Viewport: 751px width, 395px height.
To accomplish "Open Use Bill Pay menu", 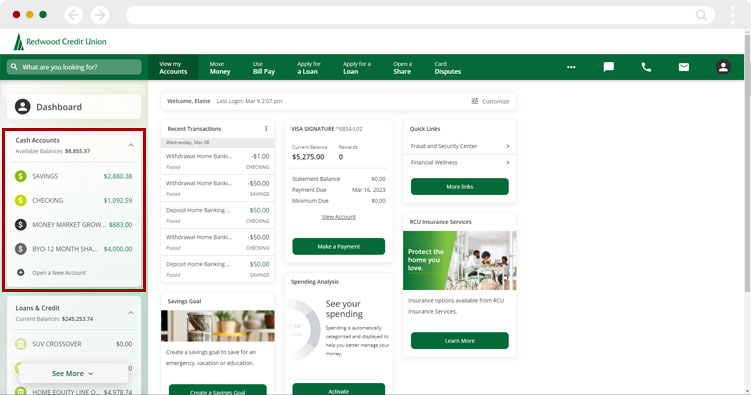I will point(264,68).
